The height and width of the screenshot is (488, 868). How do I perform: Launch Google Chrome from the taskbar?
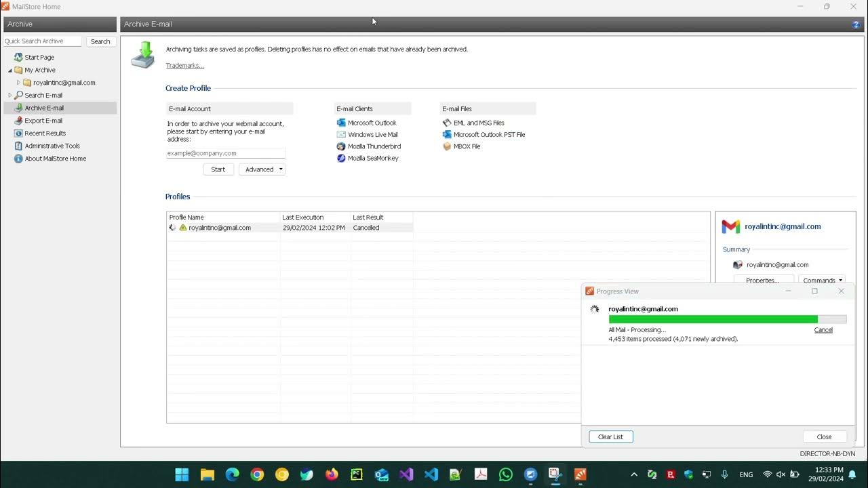coord(257,474)
